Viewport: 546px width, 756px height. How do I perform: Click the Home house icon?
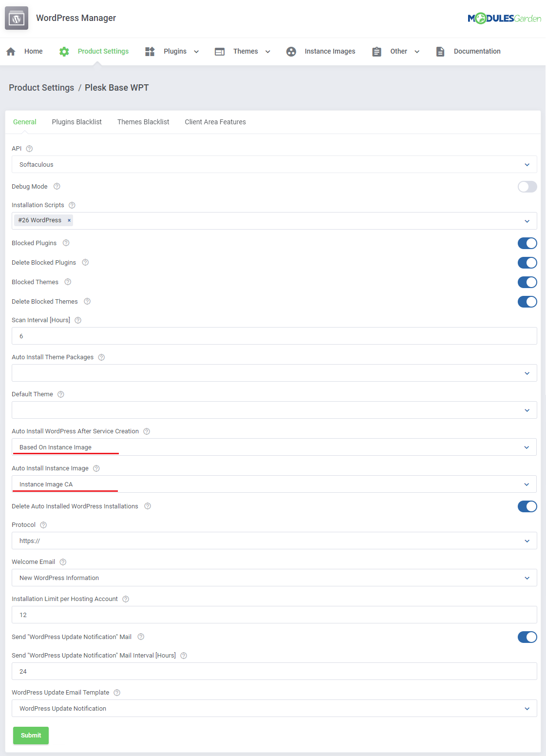11,51
